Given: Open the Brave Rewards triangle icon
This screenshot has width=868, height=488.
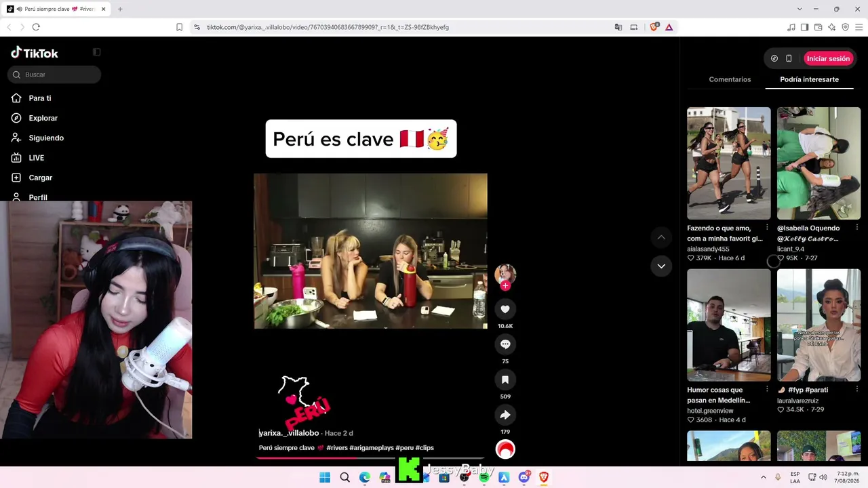Looking at the screenshot, I should click(669, 27).
